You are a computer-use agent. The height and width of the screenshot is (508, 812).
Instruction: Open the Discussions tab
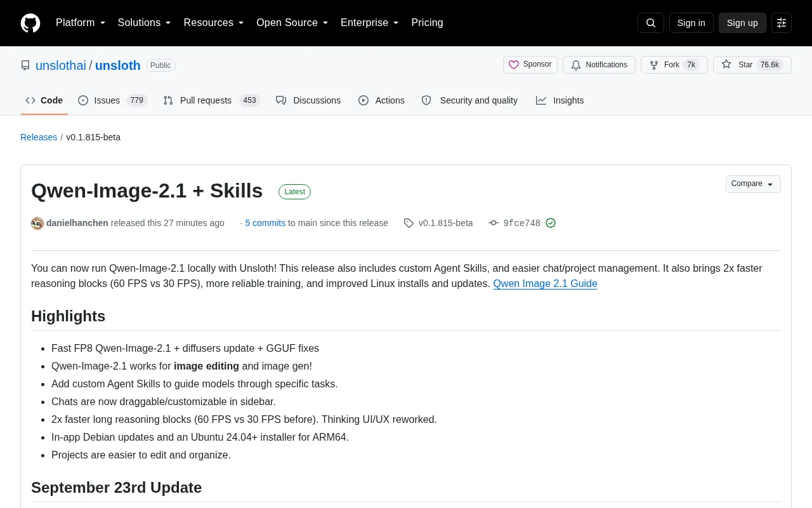(x=308, y=100)
